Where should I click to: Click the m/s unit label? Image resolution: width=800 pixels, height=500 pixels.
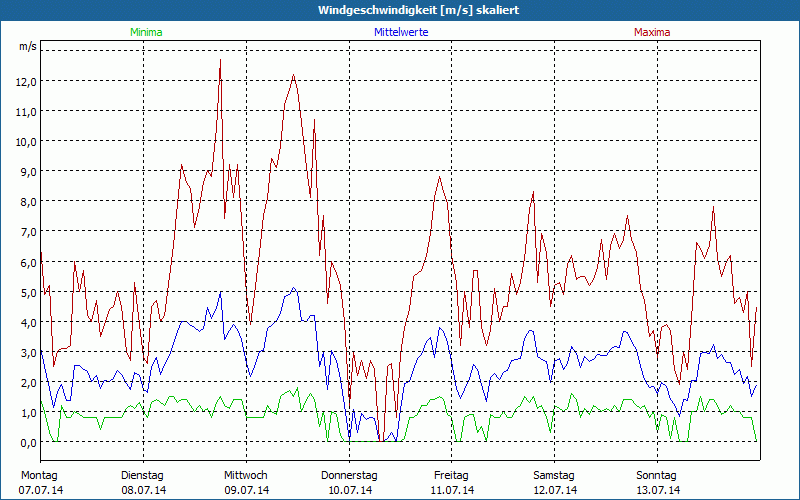[27, 47]
